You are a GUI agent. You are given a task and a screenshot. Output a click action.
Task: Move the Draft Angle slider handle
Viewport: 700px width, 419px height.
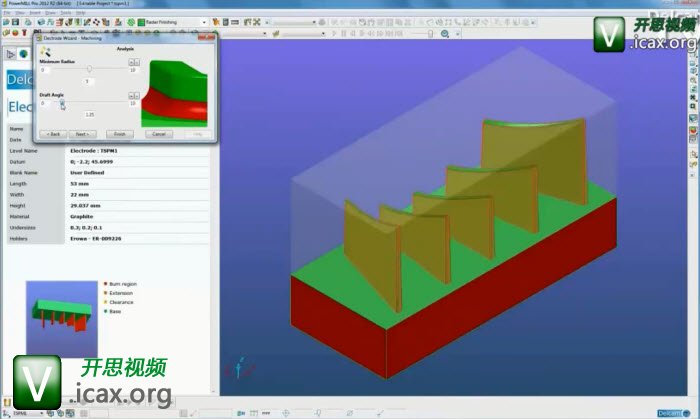[62, 103]
